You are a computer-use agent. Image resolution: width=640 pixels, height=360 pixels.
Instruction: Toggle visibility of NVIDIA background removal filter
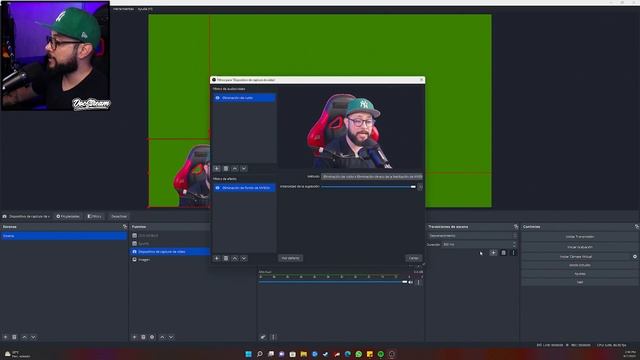point(218,188)
